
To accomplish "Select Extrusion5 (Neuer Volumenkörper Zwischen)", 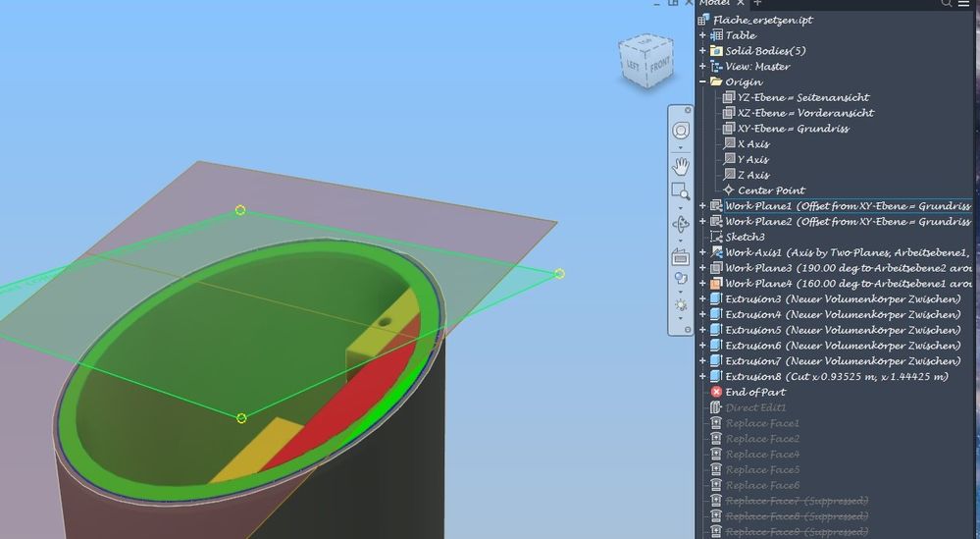I will tap(843, 330).
